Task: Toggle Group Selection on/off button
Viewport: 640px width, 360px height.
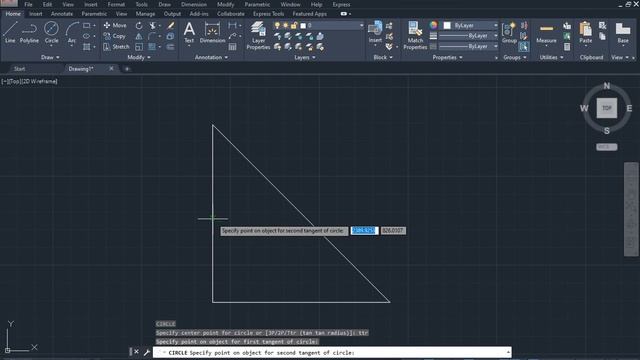Action: click(x=524, y=47)
